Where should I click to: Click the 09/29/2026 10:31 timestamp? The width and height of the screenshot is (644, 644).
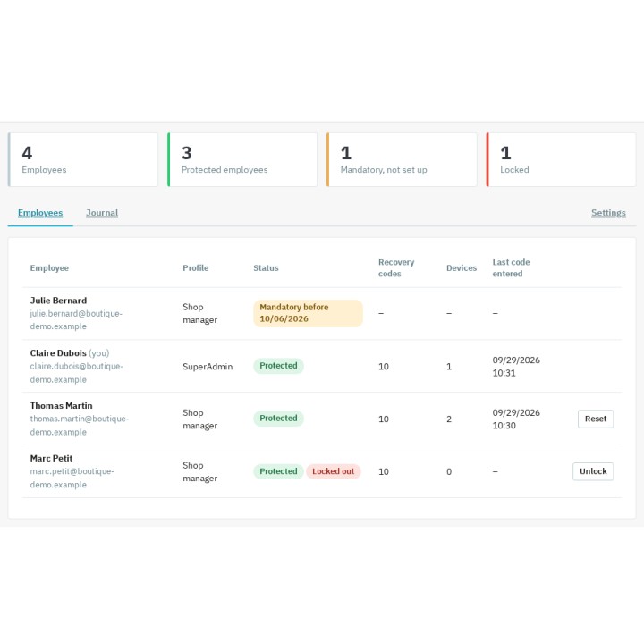click(516, 367)
